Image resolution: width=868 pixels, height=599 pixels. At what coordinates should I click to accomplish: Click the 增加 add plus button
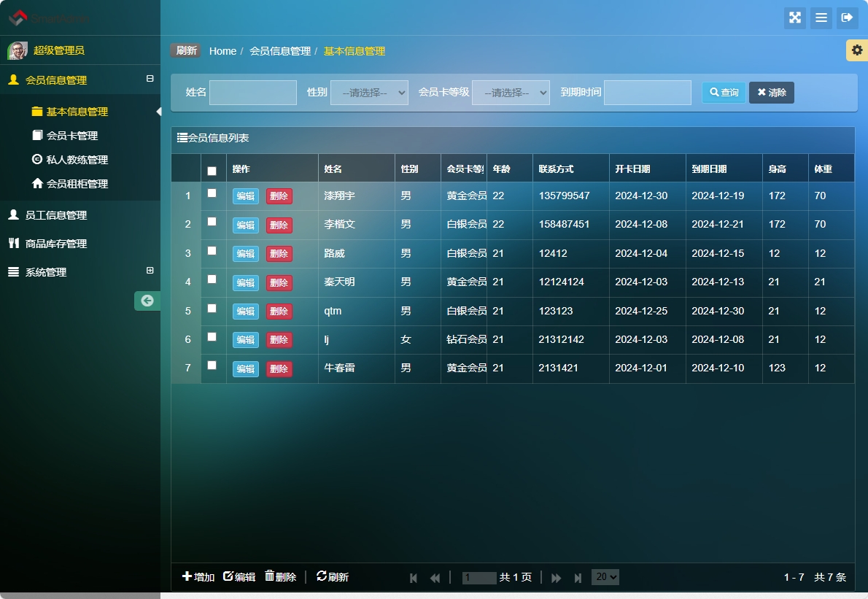(198, 577)
